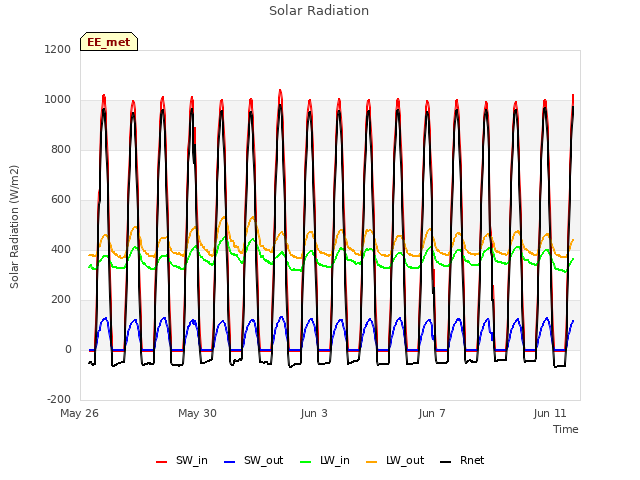Click the Jun 3 x-axis tick label

[x=314, y=413]
